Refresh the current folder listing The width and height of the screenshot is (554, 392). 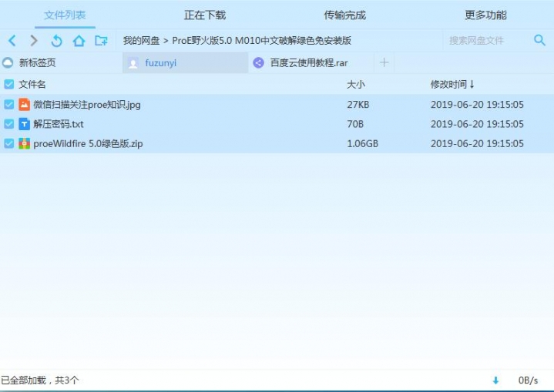click(56, 41)
